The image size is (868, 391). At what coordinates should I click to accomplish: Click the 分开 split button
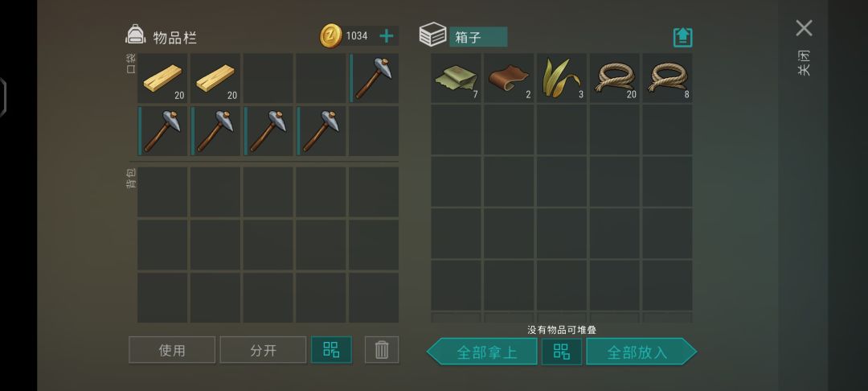263,350
